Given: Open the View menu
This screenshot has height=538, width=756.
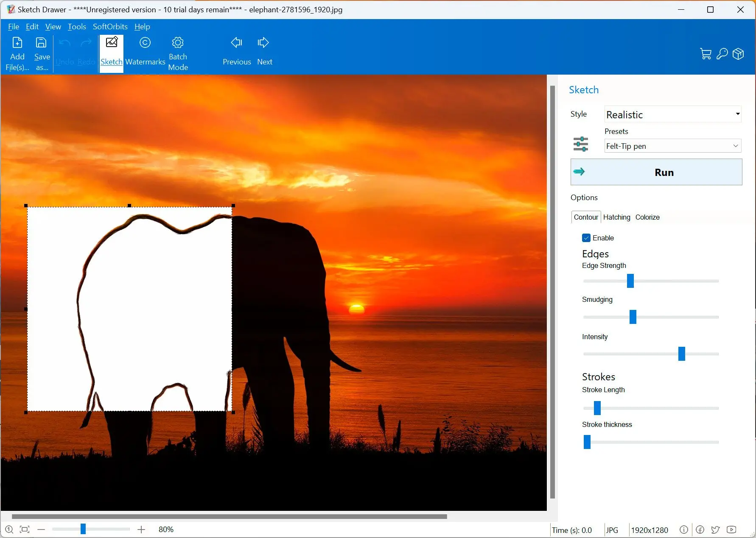Looking at the screenshot, I should pos(53,27).
